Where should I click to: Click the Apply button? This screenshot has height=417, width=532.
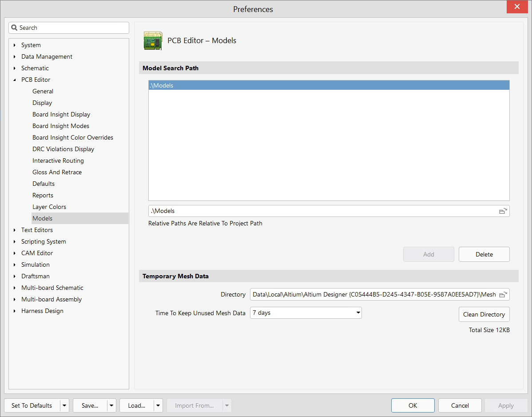[506, 405]
